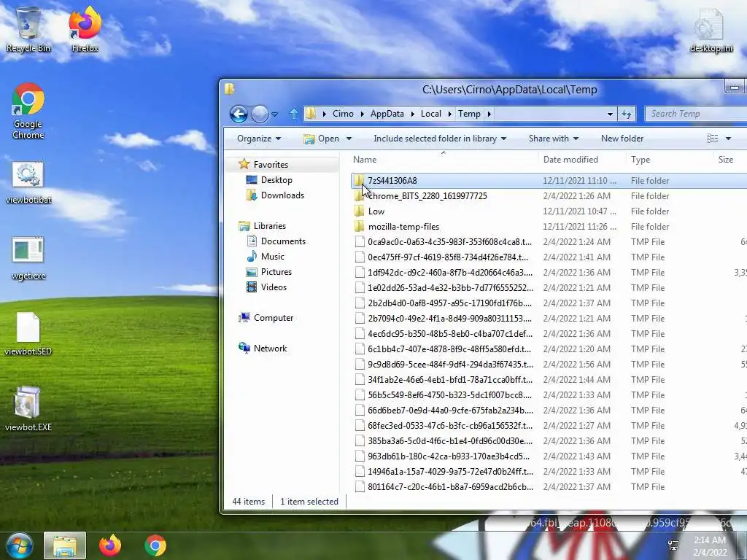Viewport: 747px width, 560px height.
Task: Navigate to Local in the breadcrumb
Action: (x=430, y=114)
